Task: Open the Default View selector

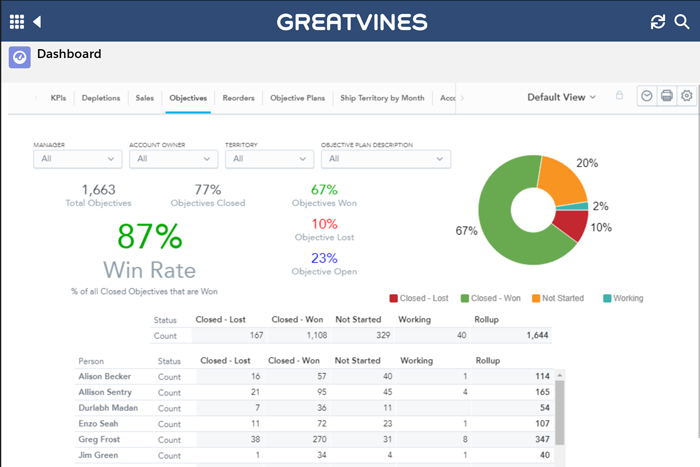Action: point(561,97)
